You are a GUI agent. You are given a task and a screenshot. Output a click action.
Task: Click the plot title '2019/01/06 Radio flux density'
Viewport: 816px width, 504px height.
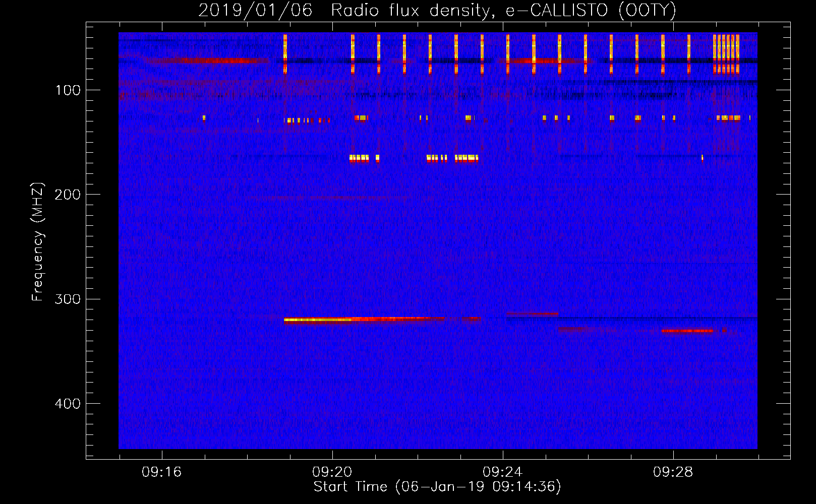(344, 10)
